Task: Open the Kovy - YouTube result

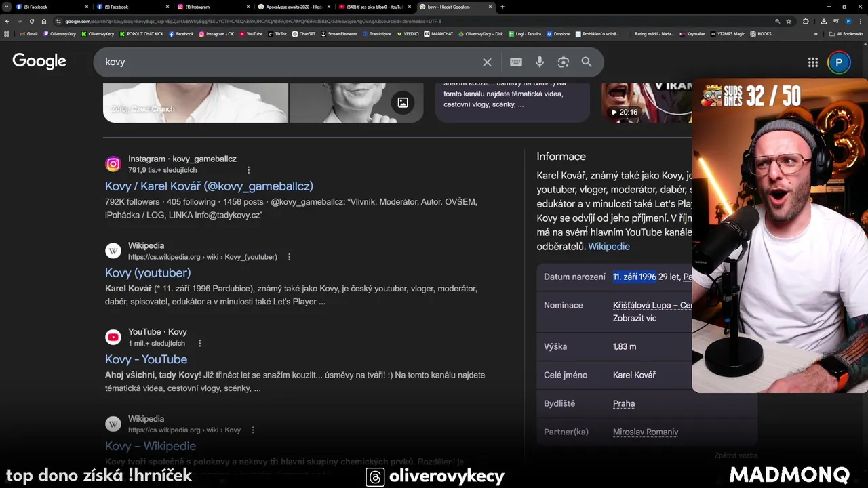Action: (x=146, y=359)
